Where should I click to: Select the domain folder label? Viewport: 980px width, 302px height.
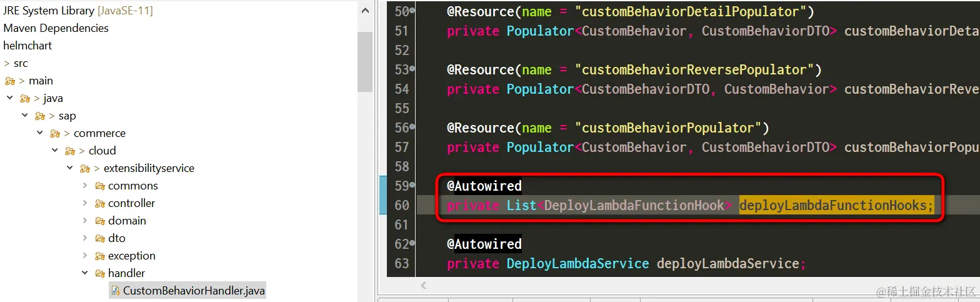point(127,221)
